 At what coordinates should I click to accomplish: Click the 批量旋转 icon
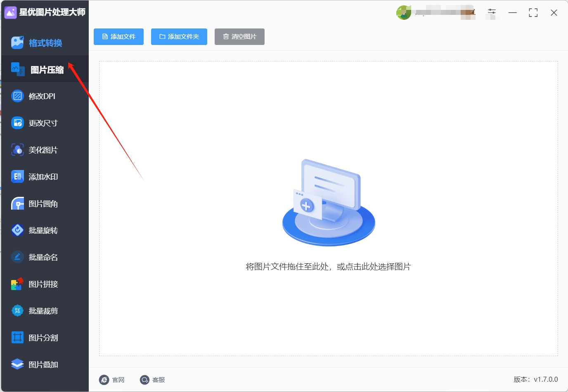pos(17,230)
